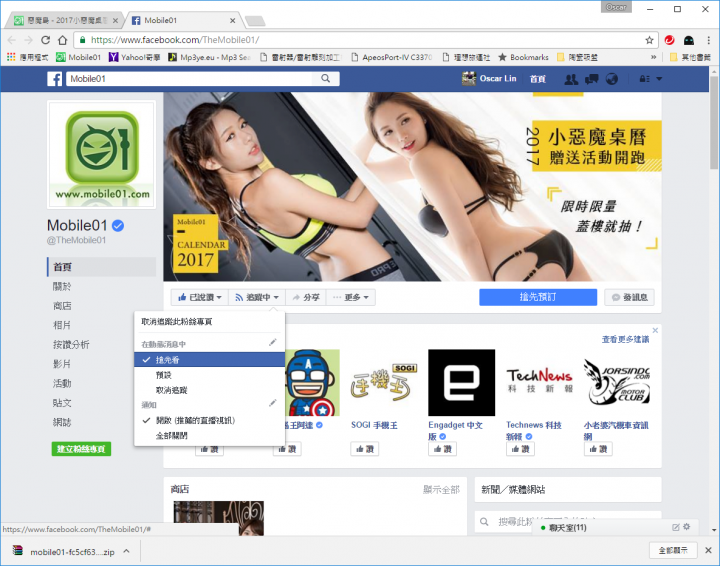720x566 pixels.
Task: Open 活動 in page sidebar
Action: click(62, 383)
